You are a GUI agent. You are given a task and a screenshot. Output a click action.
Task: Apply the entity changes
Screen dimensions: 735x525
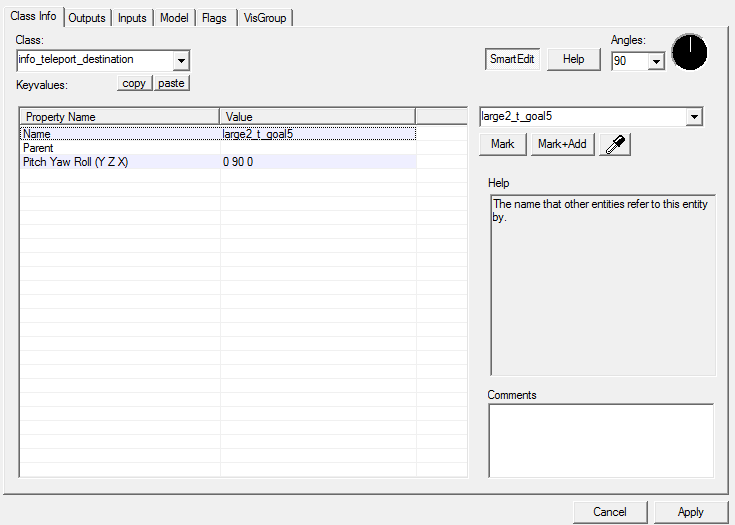[690, 512]
